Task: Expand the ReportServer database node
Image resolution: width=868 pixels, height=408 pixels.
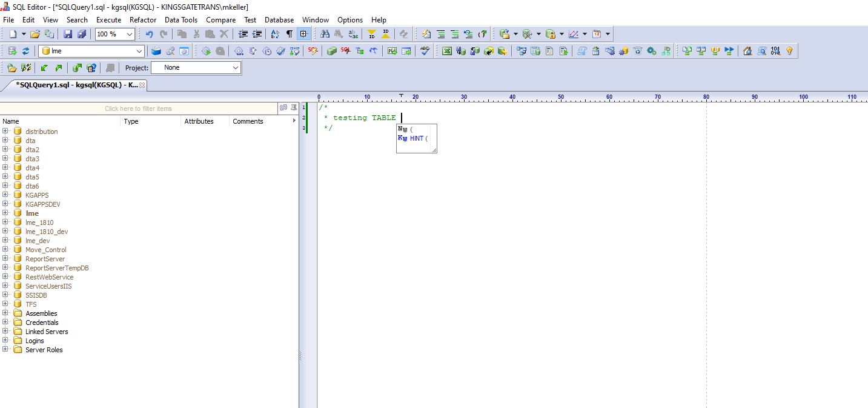Action: click(5, 258)
